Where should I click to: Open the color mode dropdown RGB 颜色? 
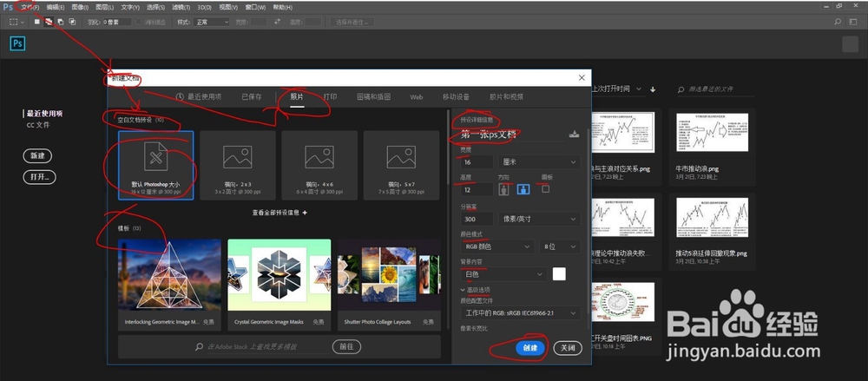(x=497, y=246)
